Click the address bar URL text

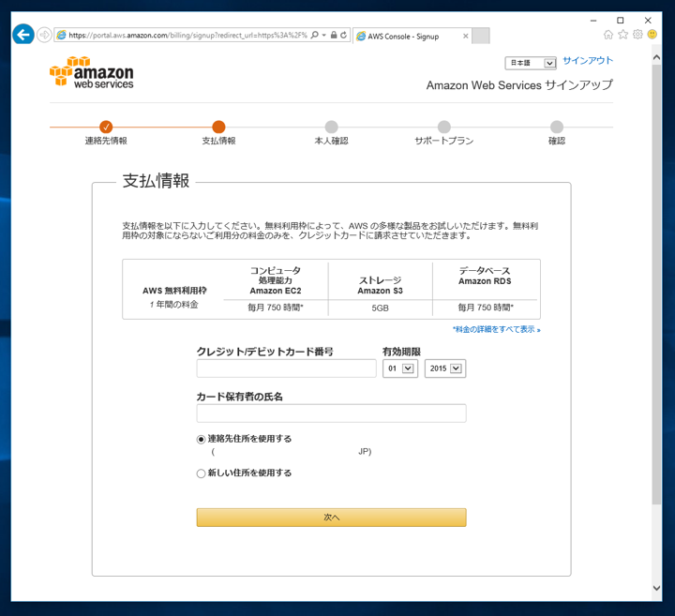[187, 36]
